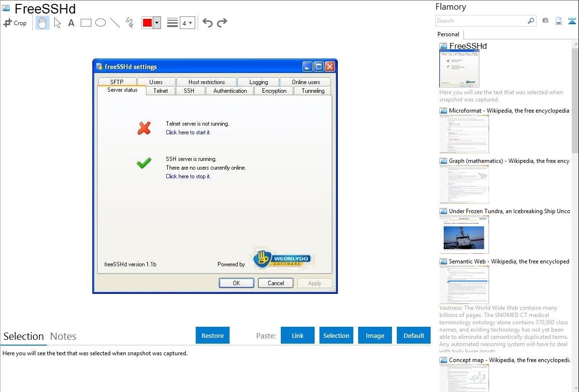Redo the last annotation
The image size is (579, 392).
point(222,23)
